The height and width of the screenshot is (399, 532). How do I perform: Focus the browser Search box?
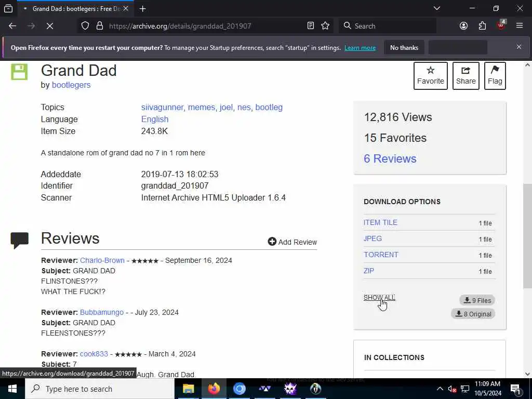pos(388,26)
